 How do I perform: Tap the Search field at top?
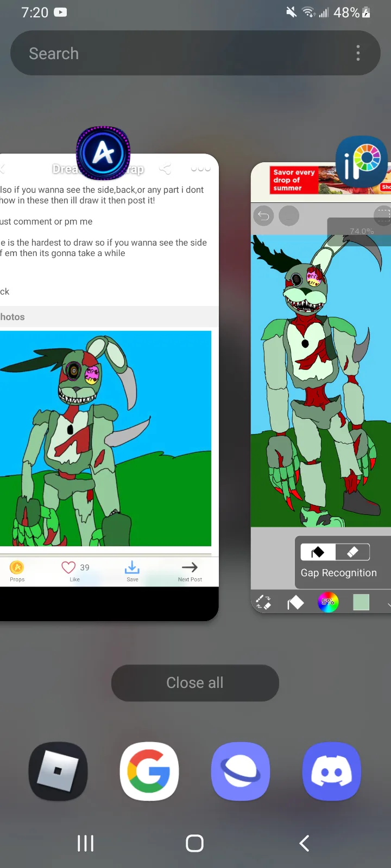point(195,53)
